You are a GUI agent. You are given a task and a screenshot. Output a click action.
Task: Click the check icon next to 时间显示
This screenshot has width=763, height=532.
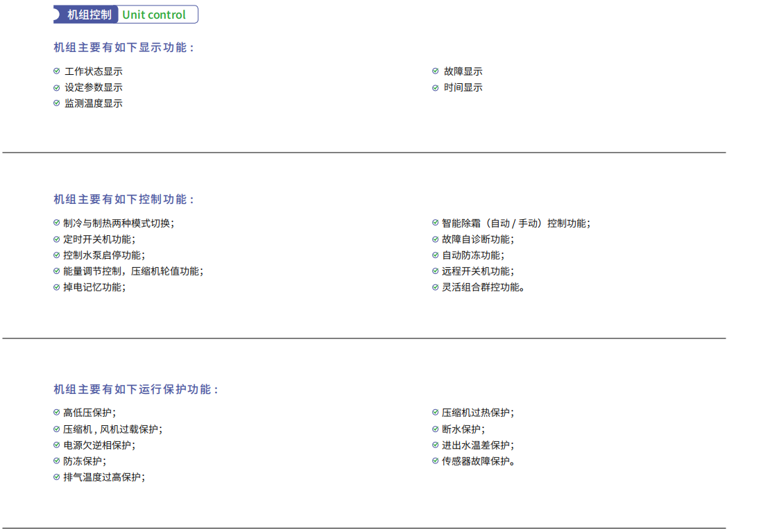point(436,87)
